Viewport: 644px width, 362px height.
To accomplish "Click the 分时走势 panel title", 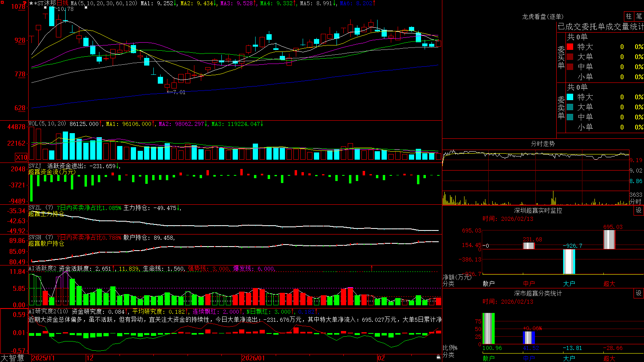I will 543,144.
